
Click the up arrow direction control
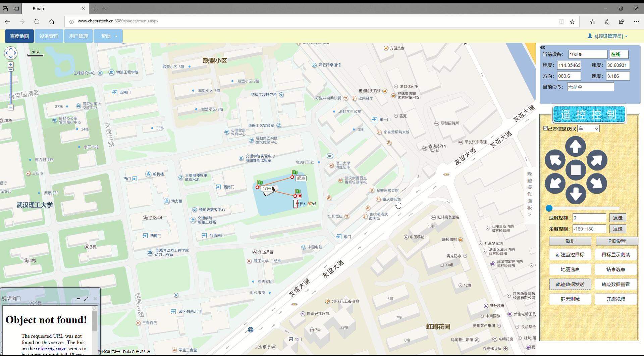[x=576, y=147]
